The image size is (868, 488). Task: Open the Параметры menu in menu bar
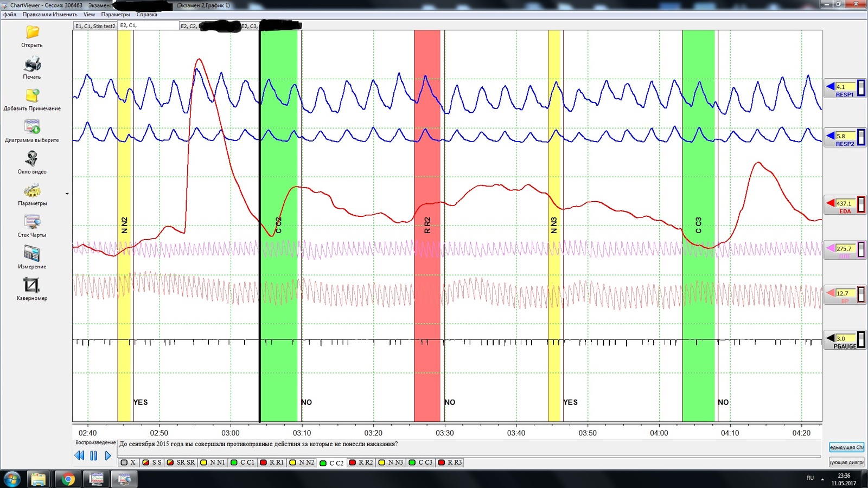pyautogui.click(x=116, y=15)
